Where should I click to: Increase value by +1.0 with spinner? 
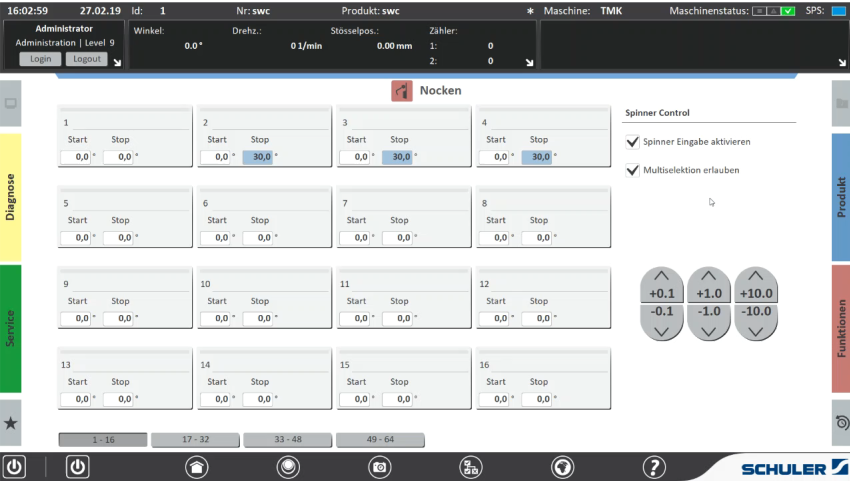[708, 285]
